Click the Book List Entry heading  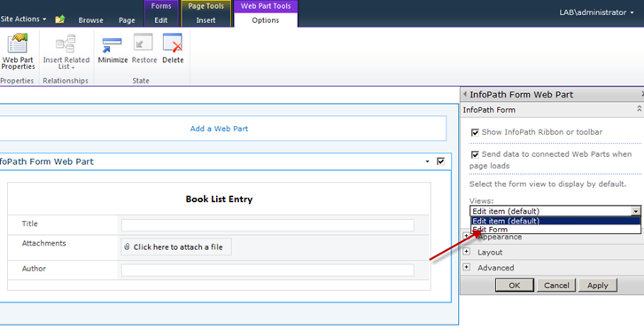[x=219, y=199]
